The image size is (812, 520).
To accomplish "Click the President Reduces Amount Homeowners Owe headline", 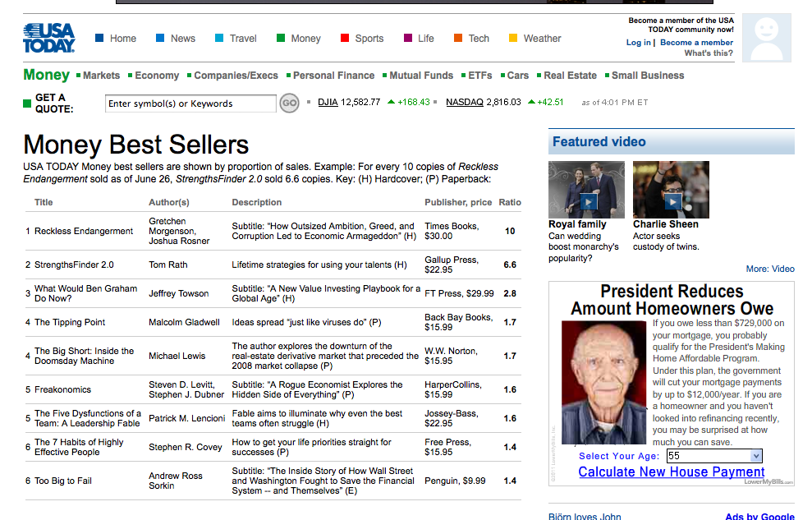I will pyautogui.click(x=672, y=300).
